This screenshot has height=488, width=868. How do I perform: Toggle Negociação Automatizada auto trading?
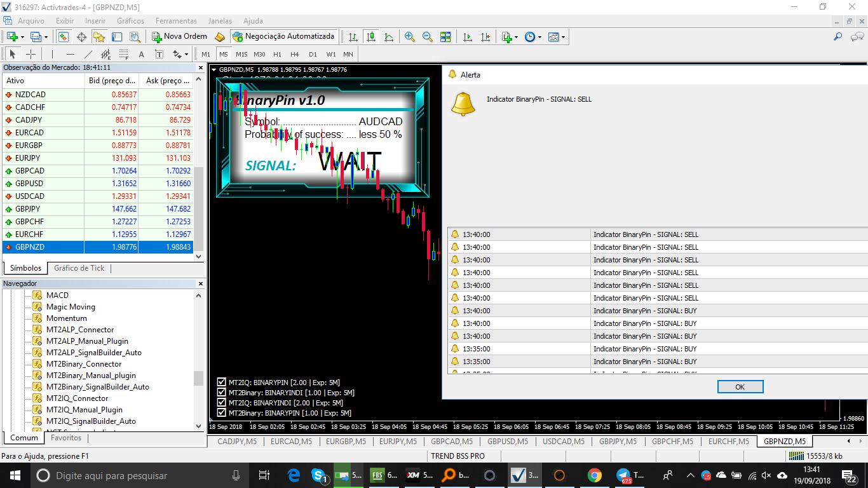tap(283, 37)
